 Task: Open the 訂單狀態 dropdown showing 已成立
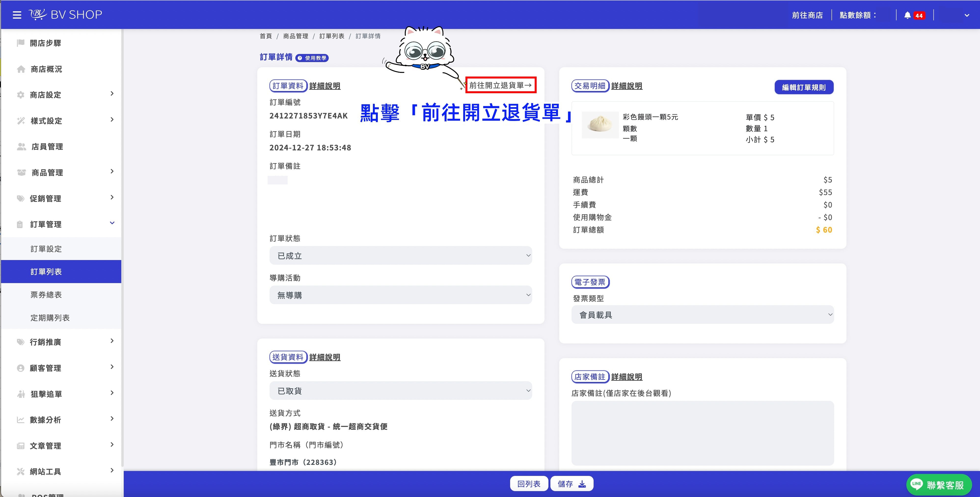(x=401, y=256)
